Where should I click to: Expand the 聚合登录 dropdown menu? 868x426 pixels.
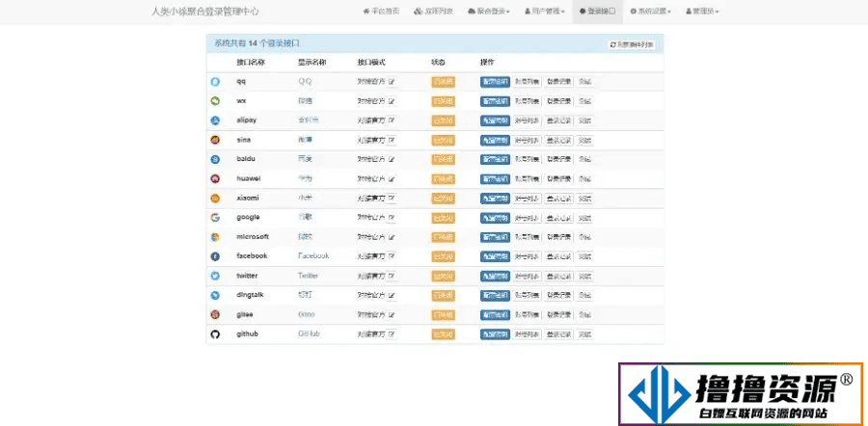489,11
